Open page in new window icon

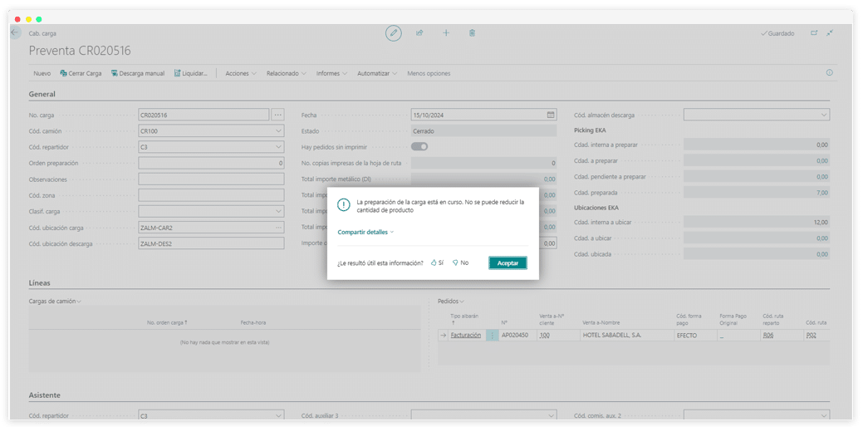[814, 33]
